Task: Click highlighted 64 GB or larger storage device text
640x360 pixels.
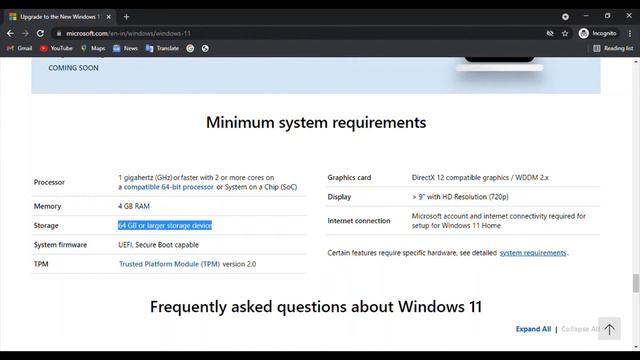Action: pyautogui.click(x=165, y=225)
